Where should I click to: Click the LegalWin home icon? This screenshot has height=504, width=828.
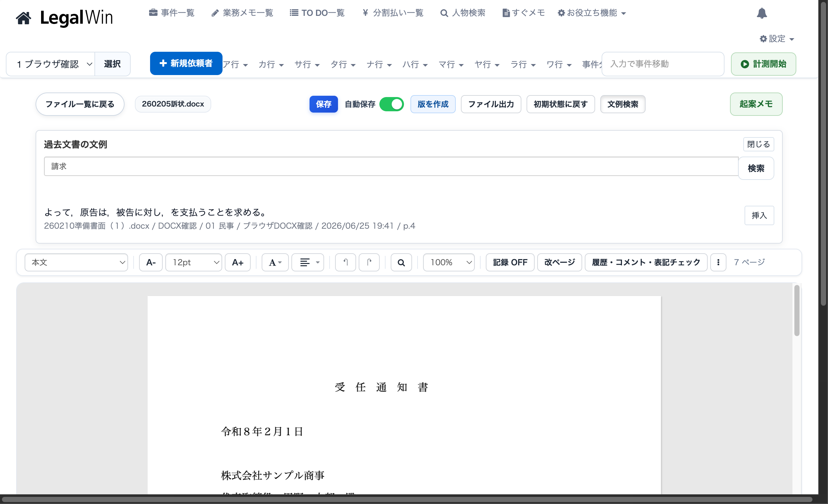[x=24, y=18]
